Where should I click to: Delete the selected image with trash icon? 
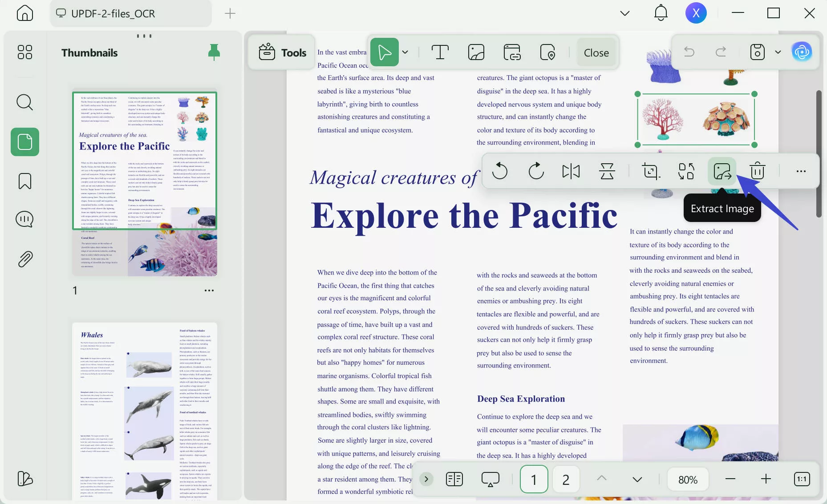pyautogui.click(x=757, y=171)
